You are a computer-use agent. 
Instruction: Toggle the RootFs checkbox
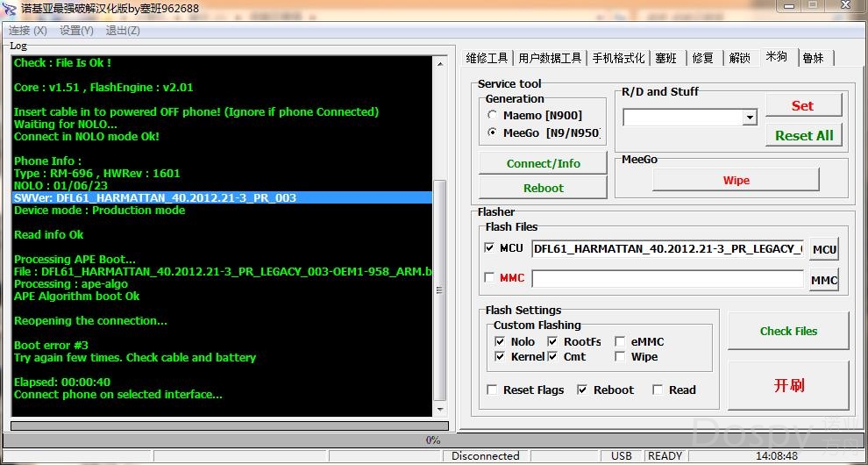(552, 341)
